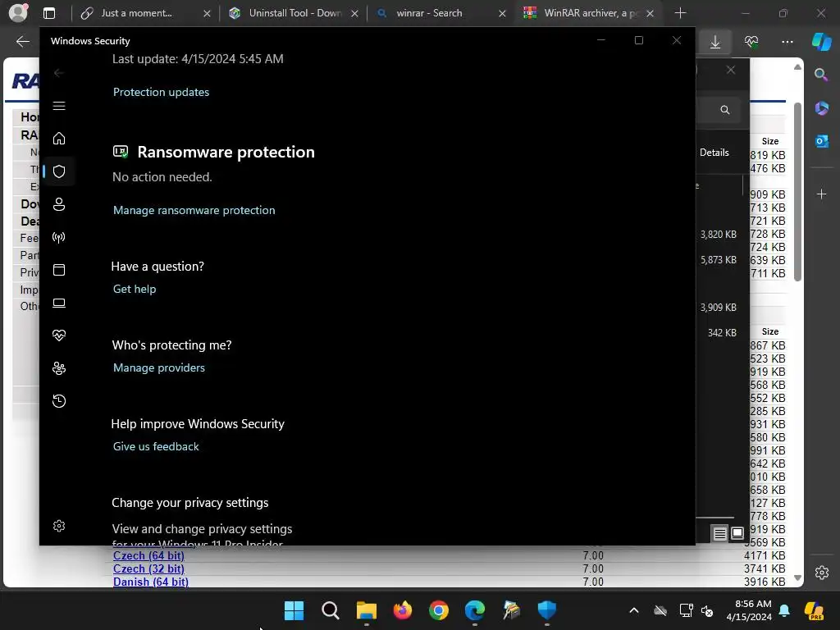Image resolution: width=840 pixels, height=630 pixels.
Task: Open Outlook in Edge sidebar
Action: (x=822, y=141)
